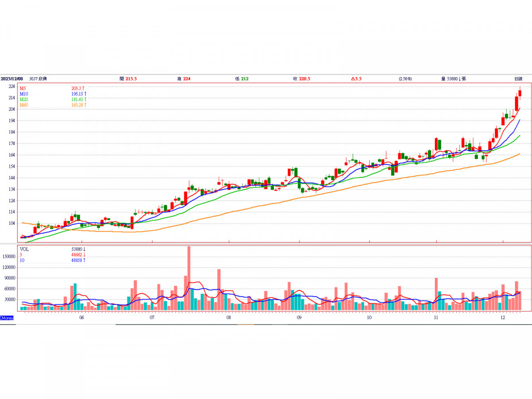Click the 08 month axis marker
Viewport: 532px width, 399px height.
tap(228, 318)
